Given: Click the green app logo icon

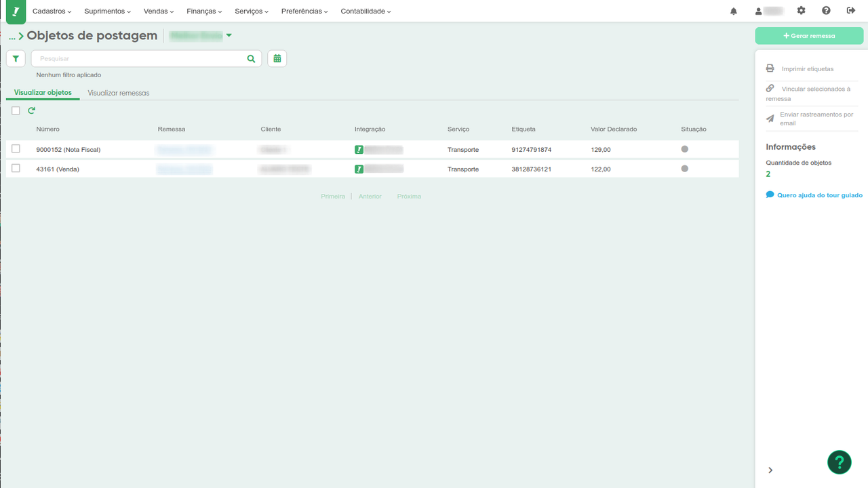Looking at the screenshot, I should point(16,12).
